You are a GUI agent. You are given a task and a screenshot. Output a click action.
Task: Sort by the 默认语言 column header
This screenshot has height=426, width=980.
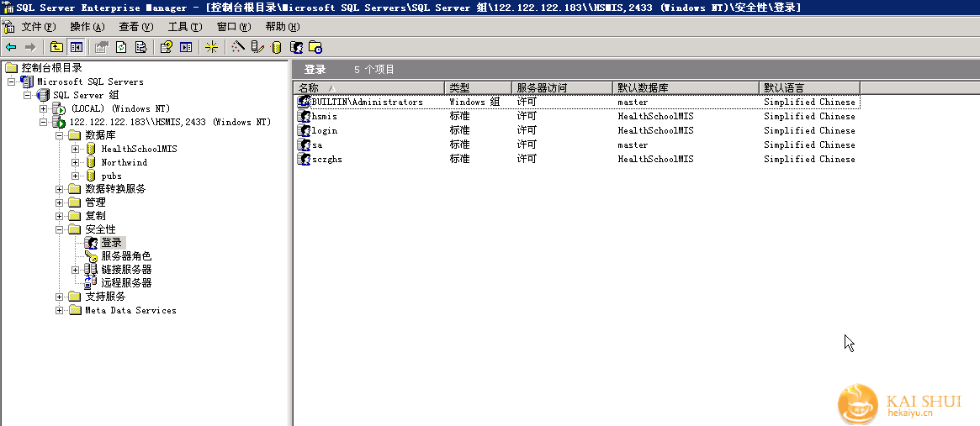[x=809, y=88]
